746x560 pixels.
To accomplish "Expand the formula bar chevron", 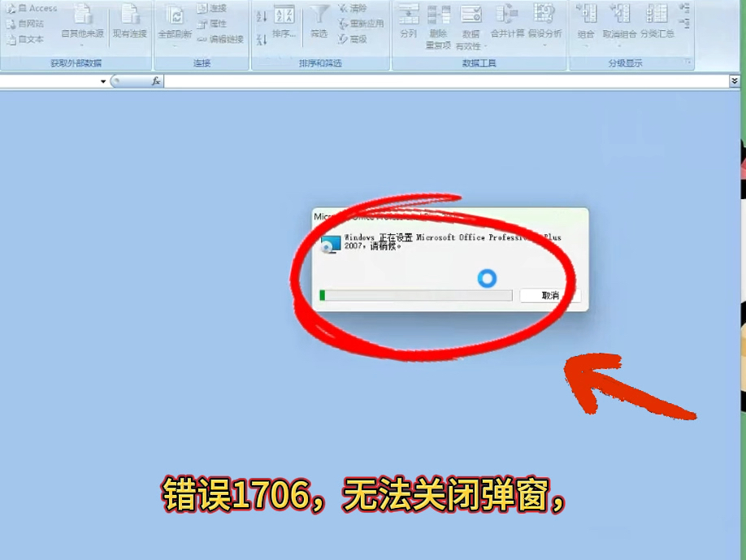I will click(735, 81).
